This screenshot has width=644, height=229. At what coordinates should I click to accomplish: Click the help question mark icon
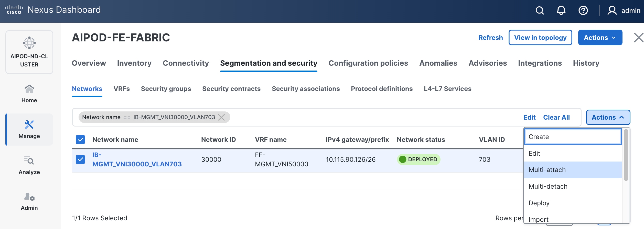(x=583, y=10)
